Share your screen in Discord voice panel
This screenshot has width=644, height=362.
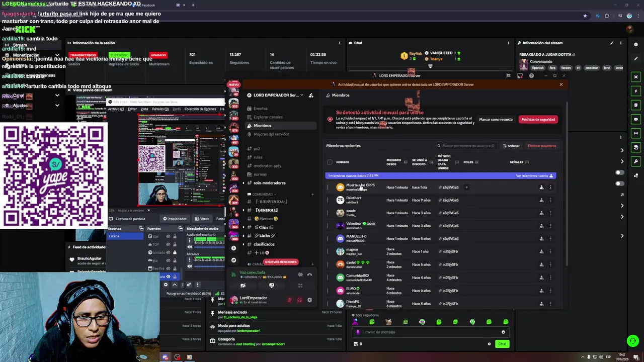272,286
